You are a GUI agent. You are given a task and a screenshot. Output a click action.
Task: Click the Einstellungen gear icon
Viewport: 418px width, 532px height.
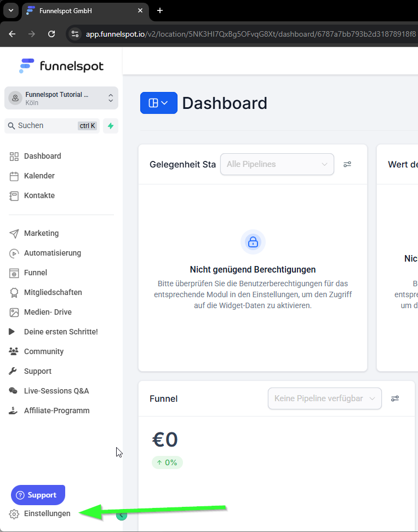point(14,514)
